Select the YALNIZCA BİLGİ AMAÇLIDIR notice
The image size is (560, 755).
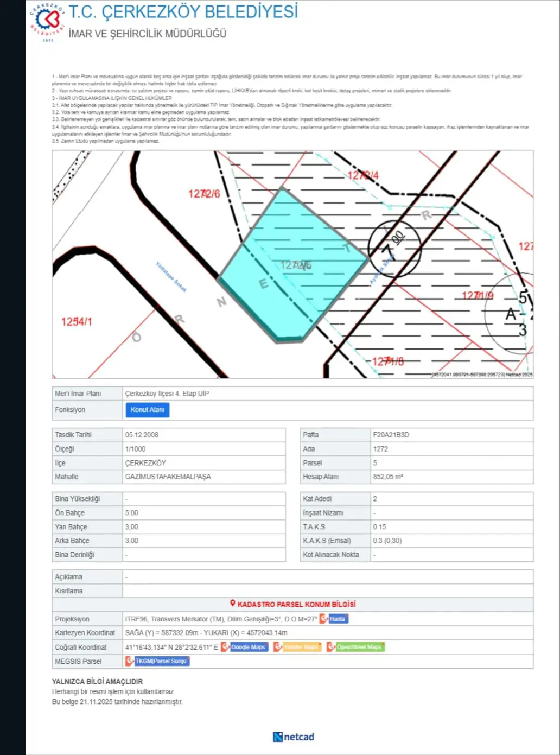97,681
